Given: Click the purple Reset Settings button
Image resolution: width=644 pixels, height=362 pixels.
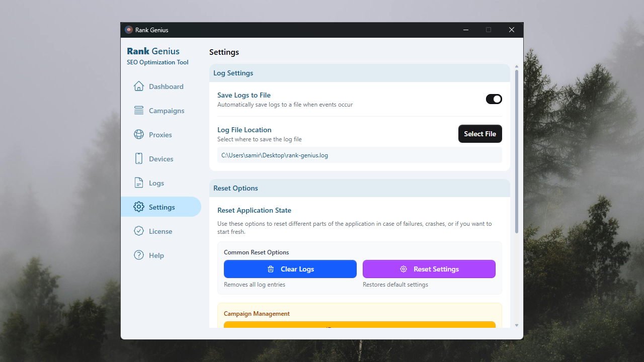Looking at the screenshot, I should (x=429, y=269).
